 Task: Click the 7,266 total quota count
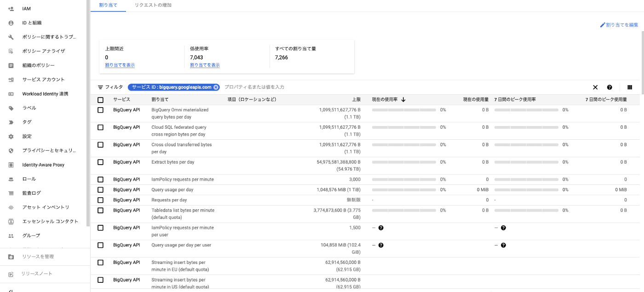282,57
